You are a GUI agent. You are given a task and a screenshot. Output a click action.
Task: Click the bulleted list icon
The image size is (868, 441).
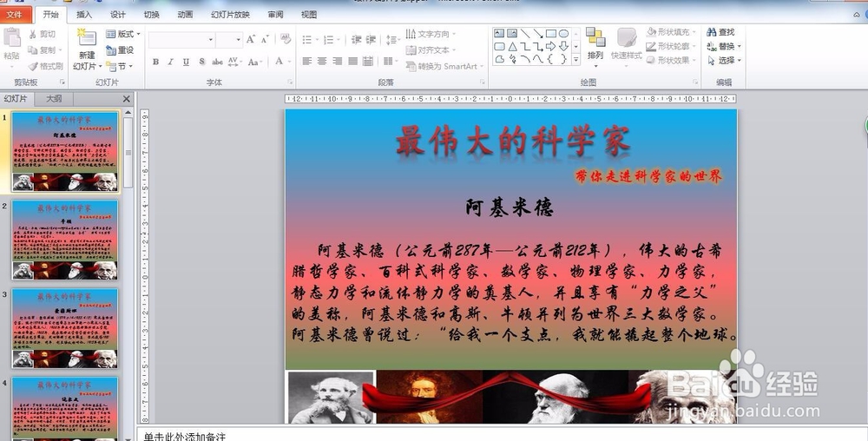tap(309, 40)
